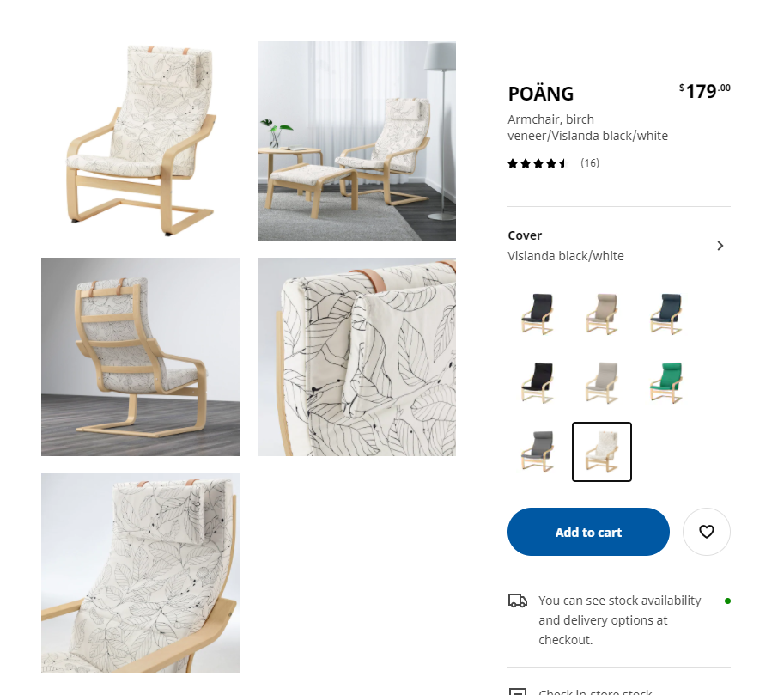The image size is (784, 695).
Task: Select the green cover chair swatch
Action: pos(666,383)
